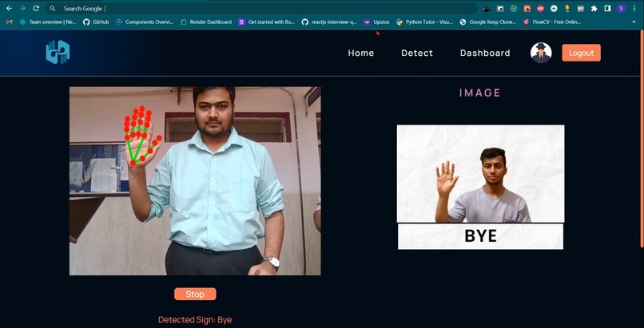Click the user avatar with hat
The height and width of the screenshot is (328, 644).
[x=541, y=53]
